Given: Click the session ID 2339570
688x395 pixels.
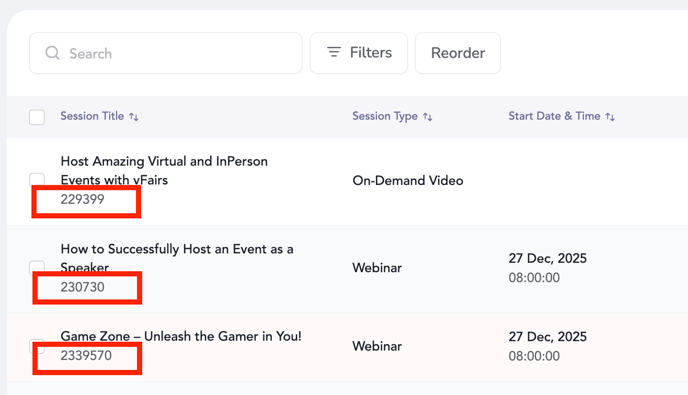Looking at the screenshot, I should (x=86, y=356).
